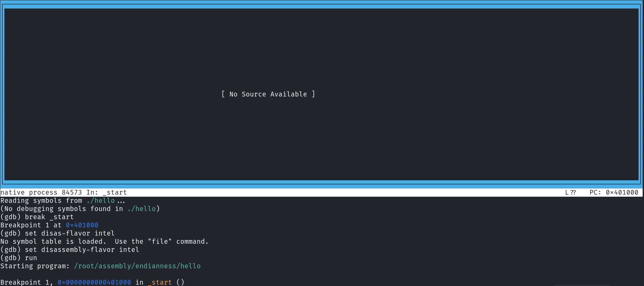The width and height of the screenshot is (644, 286).
Task: Select the ./hello path in "Reading symbols" line
Action: (101, 201)
